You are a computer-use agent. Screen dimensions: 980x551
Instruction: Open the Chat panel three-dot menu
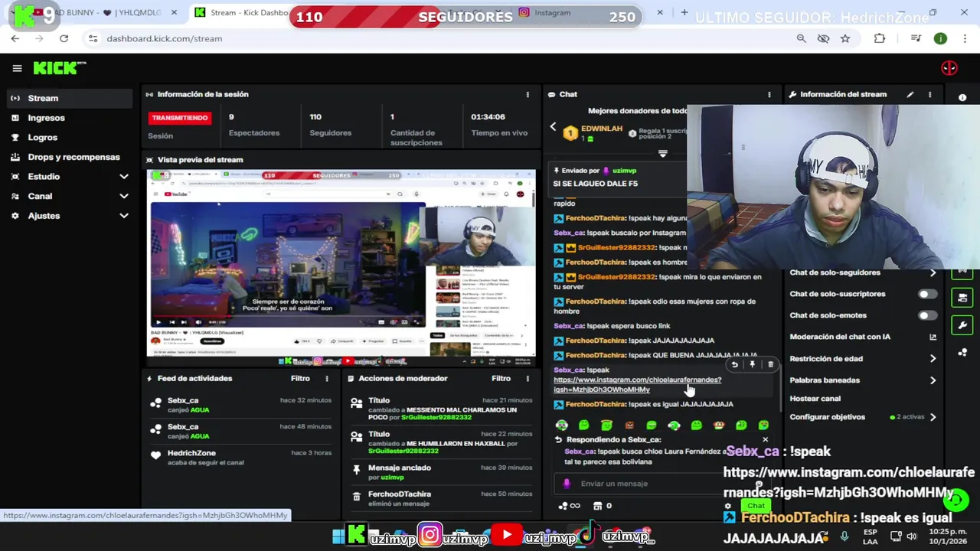(x=769, y=94)
